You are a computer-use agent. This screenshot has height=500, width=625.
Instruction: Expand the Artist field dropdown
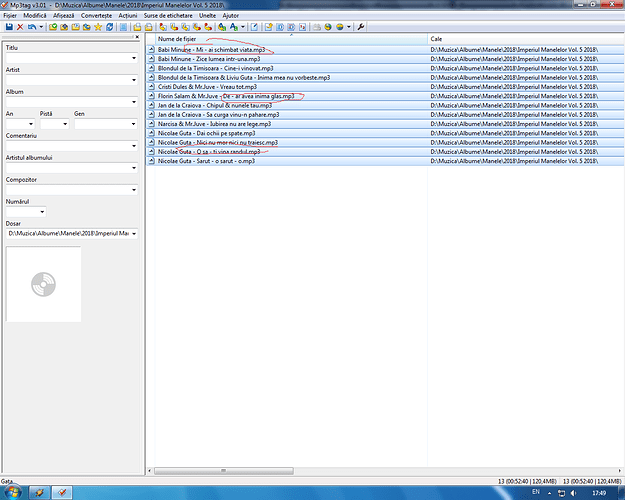[134, 80]
